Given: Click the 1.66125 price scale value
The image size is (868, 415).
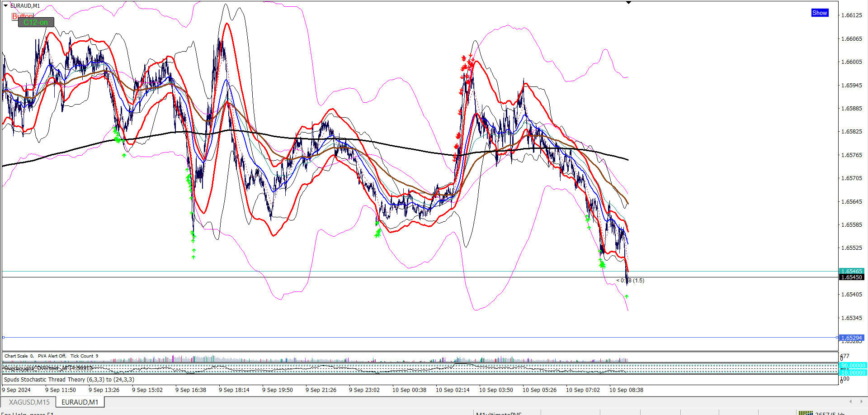Looking at the screenshot, I should [x=851, y=15].
